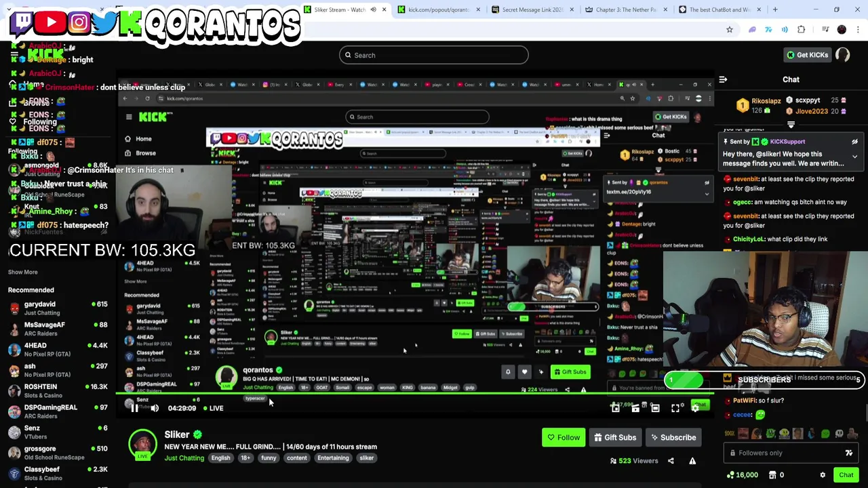
Task: Subscribe to Sliker's channel
Action: tap(673, 437)
